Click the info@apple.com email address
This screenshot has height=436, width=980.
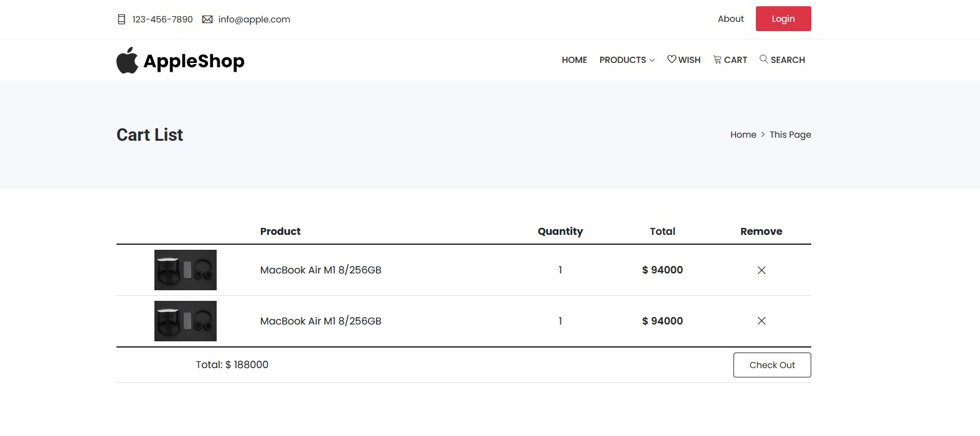coord(254,19)
